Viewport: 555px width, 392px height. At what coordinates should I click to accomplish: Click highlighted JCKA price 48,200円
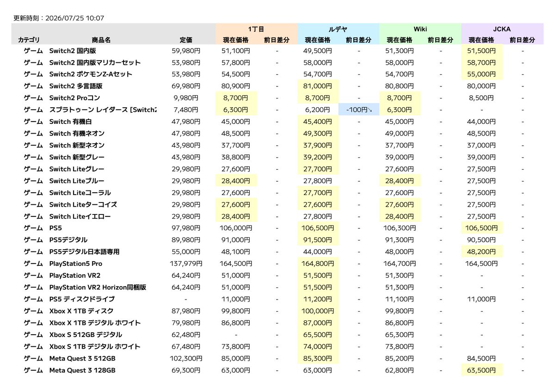(x=481, y=252)
